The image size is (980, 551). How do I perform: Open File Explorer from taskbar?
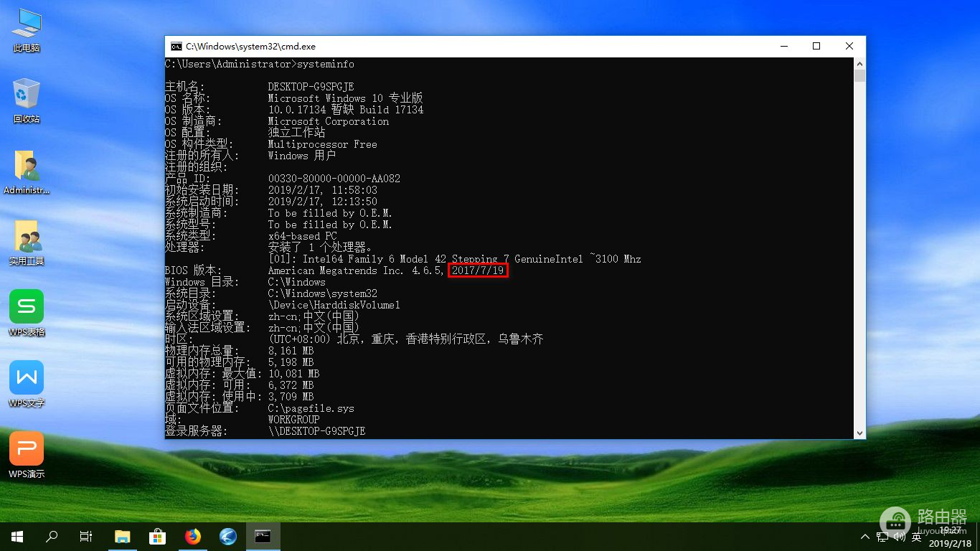tap(123, 537)
